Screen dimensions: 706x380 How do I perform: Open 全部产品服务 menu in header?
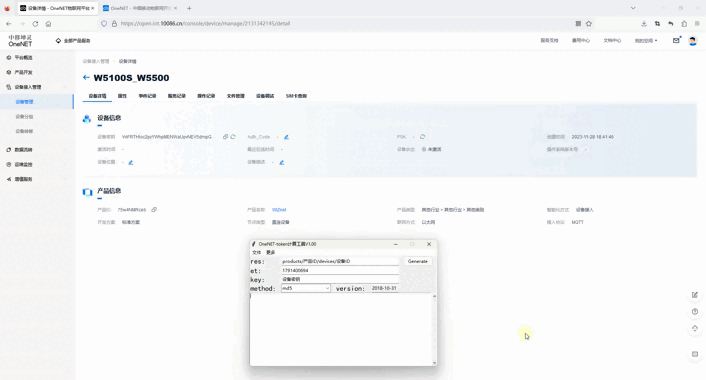click(73, 41)
